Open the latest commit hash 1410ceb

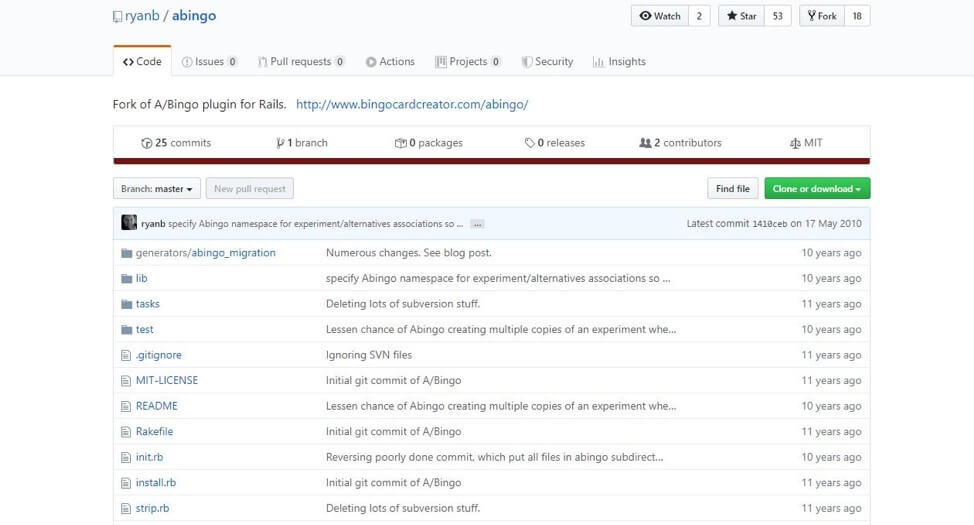(x=770, y=224)
